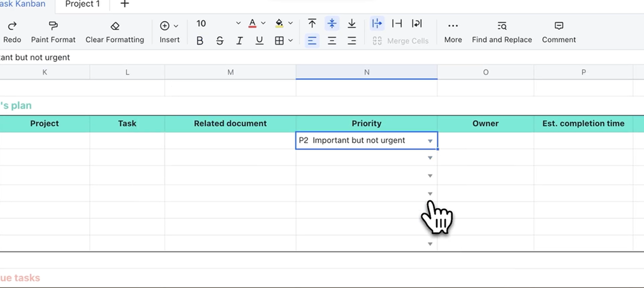The width and height of the screenshot is (644, 288).
Task: Toggle bold formatting
Action: click(x=200, y=41)
